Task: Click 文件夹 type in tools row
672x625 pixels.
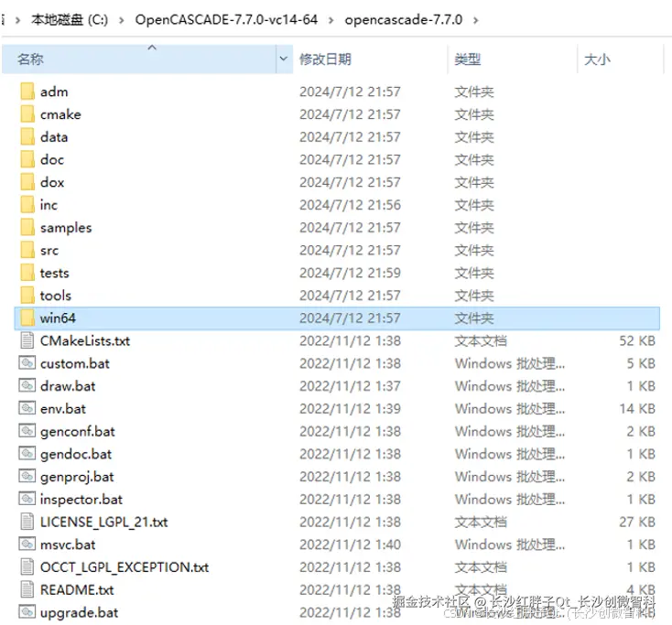Action: 474,296
